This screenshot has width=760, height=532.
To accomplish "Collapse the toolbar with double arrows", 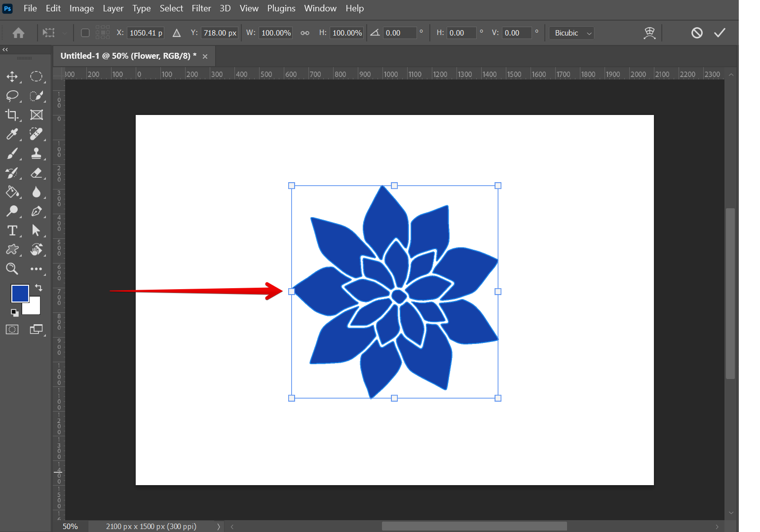I will [5, 49].
